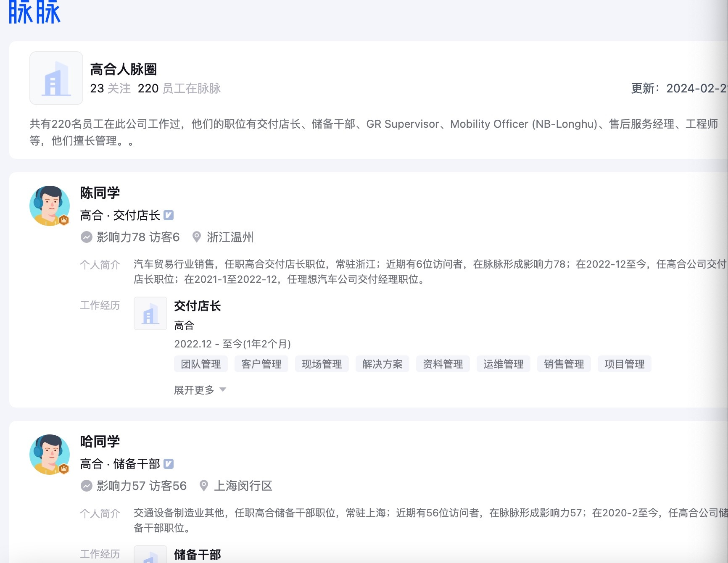Image resolution: width=728 pixels, height=563 pixels.
Task: Click the 23 关注 follower count
Action: [x=111, y=89]
